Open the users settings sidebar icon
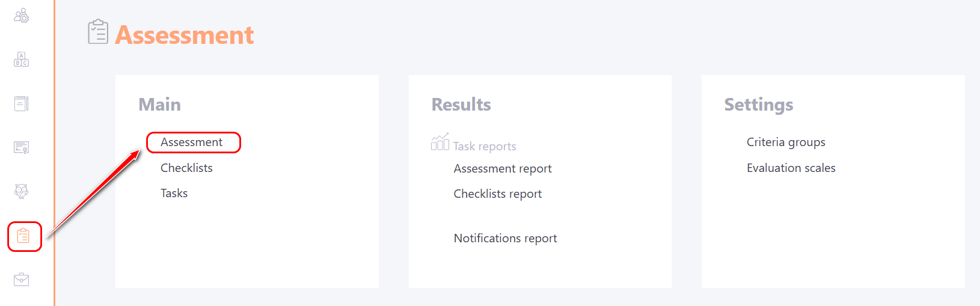The image size is (980, 306). point(22,16)
